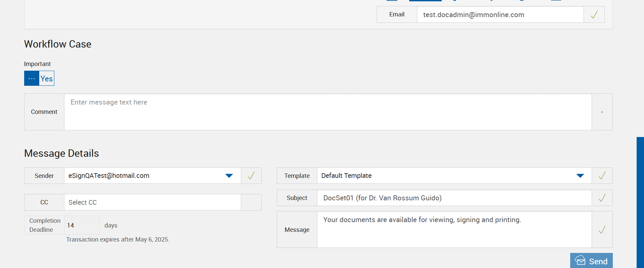The height and width of the screenshot is (268, 644).
Task: Click the vertical scrollbar thumb on right
Action: pos(640,201)
